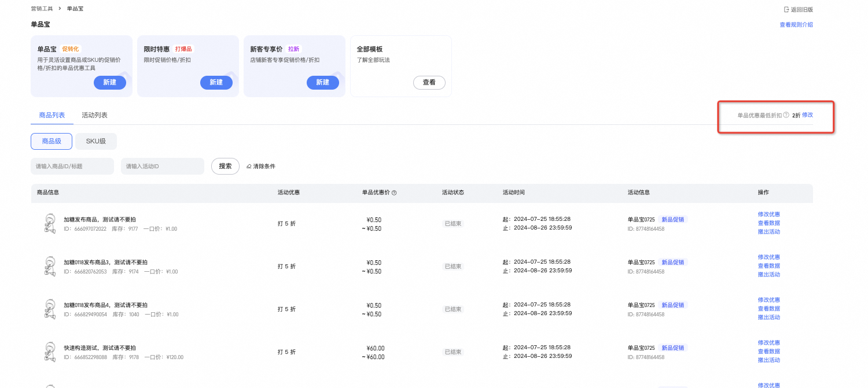868x388 pixels.
Task: Open product thumbnail for 加糖0118发布商品3
Action: 50,266
